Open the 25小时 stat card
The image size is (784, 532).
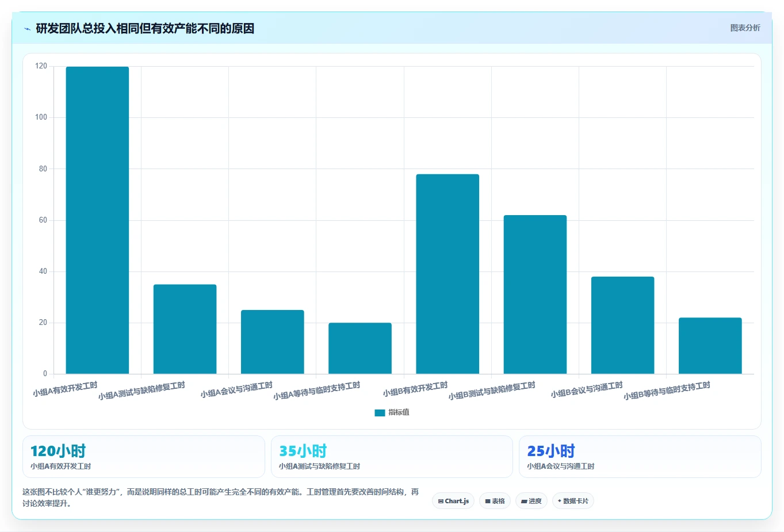tap(640, 457)
